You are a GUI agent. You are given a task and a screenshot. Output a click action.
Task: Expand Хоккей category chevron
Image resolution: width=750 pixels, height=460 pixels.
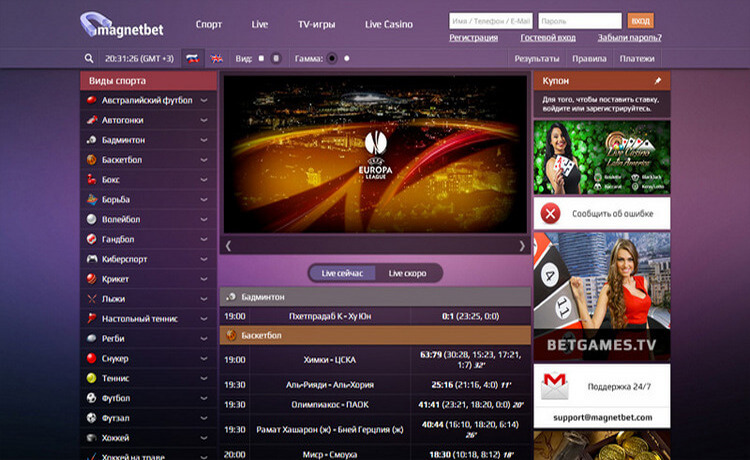point(204,438)
